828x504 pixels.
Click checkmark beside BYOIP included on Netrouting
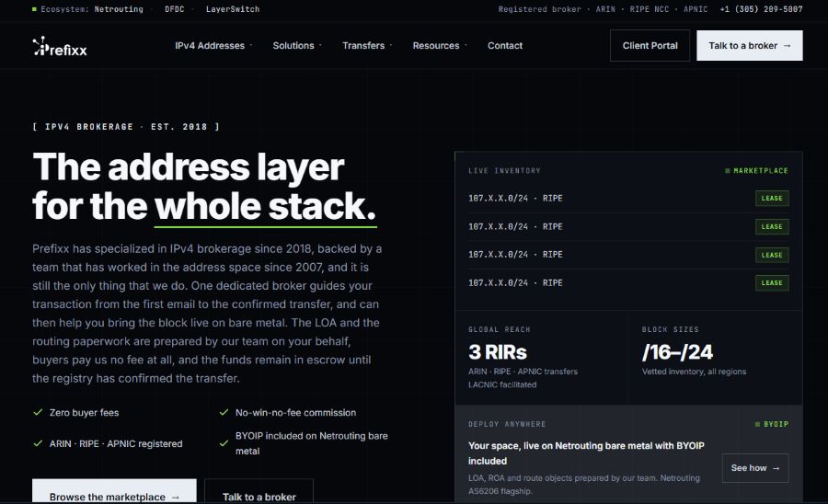(224, 443)
